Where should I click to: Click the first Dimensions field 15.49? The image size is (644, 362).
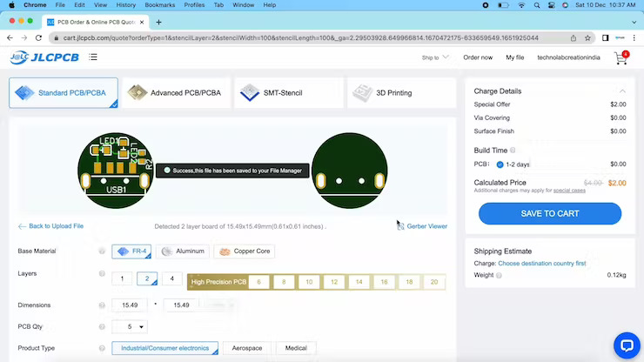130,305
